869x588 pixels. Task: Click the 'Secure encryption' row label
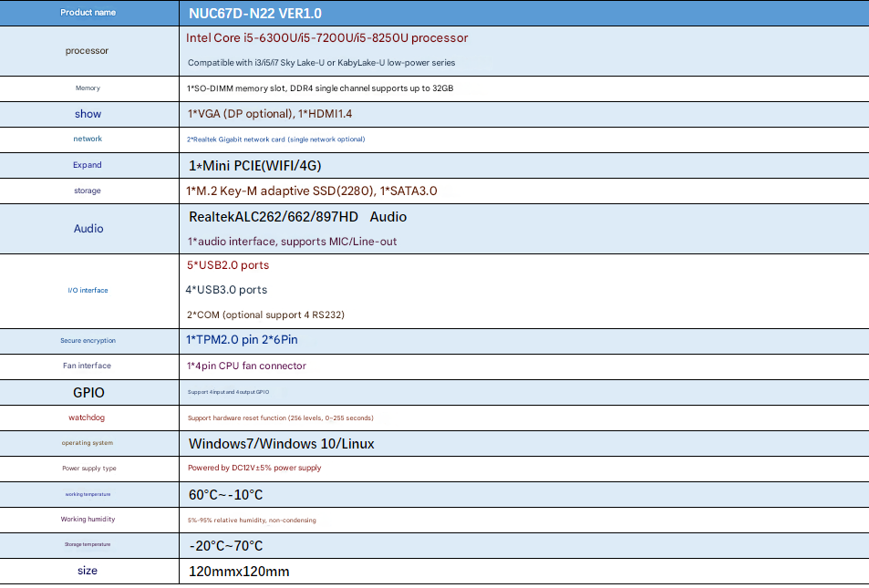pos(88,340)
